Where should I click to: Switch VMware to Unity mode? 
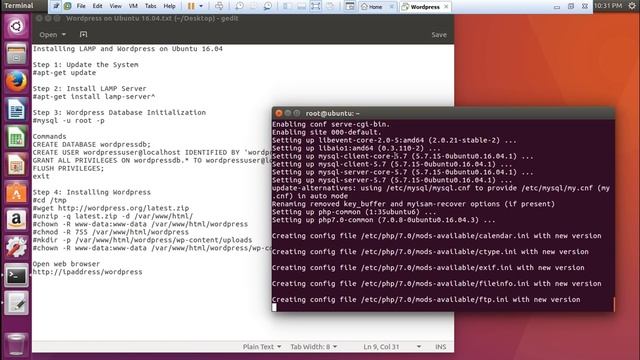click(330, 6)
